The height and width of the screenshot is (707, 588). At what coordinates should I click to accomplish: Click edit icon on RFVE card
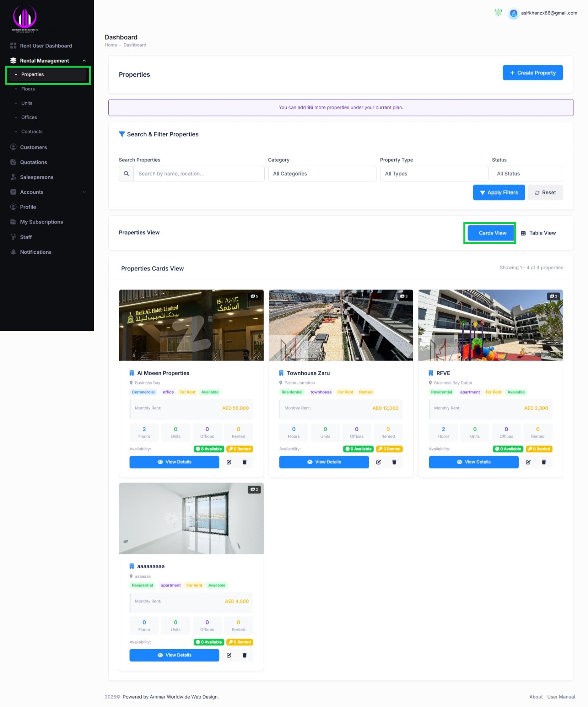pyautogui.click(x=528, y=462)
